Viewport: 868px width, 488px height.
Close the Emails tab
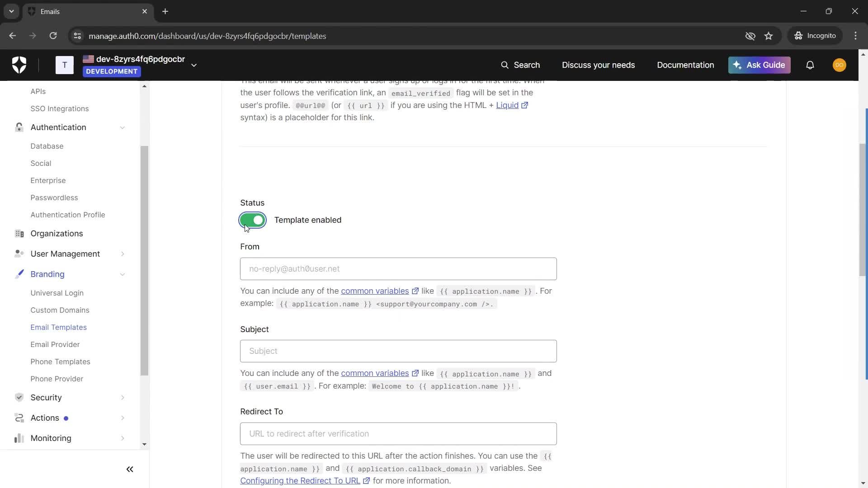coord(145,11)
